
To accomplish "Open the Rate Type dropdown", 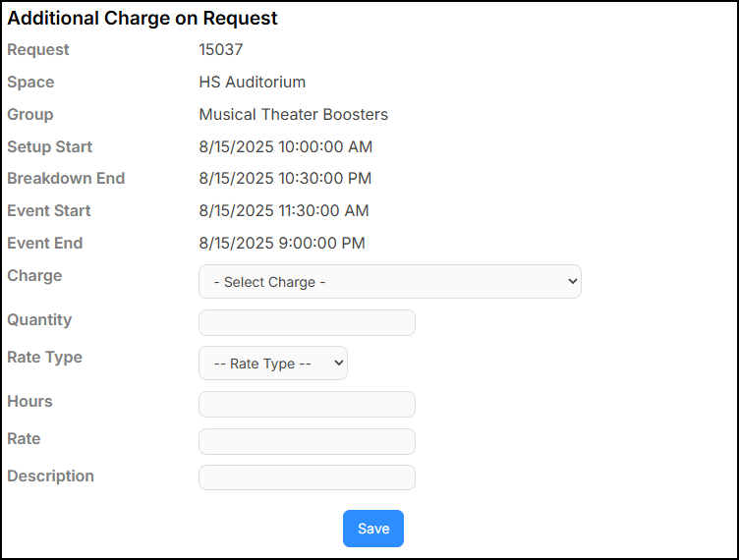I will coord(273,364).
